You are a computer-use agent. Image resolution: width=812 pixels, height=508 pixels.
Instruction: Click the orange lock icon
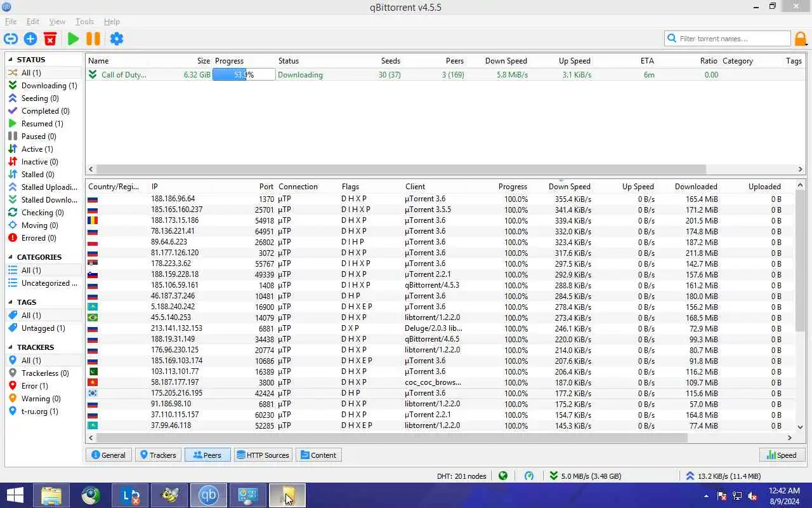801,39
